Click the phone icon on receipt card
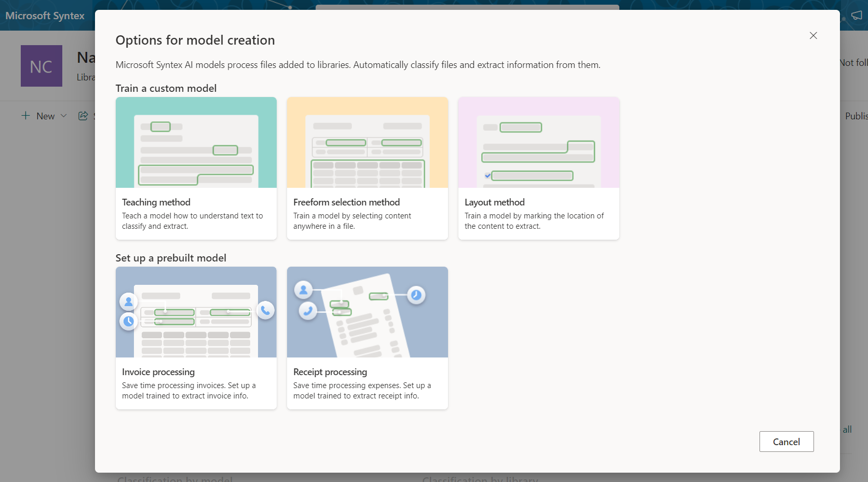 pyautogui.click(x=308, y=311)
